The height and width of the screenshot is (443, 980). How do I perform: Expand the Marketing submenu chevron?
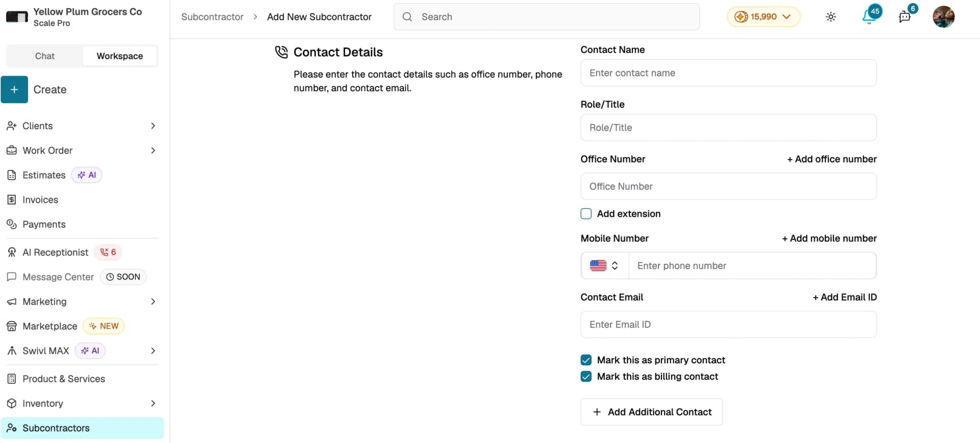click(x=153, y=302)
